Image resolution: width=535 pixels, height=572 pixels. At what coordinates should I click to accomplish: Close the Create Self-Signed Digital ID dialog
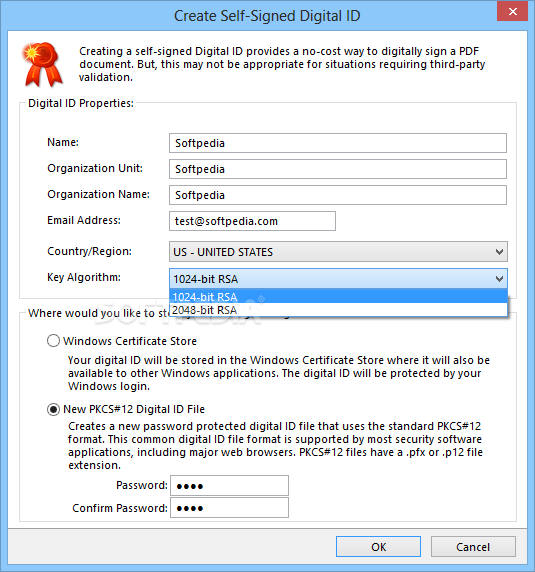click(x=512, y=12)
